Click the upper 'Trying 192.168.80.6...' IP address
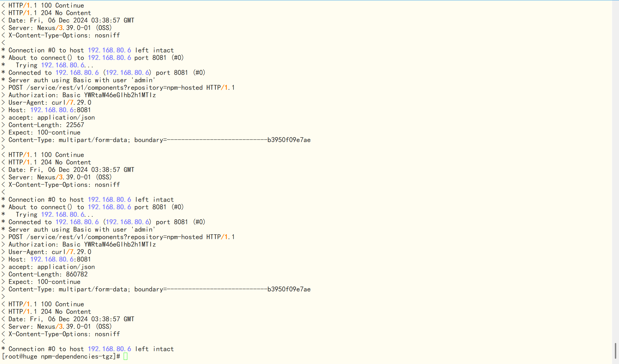 point(63,65)
